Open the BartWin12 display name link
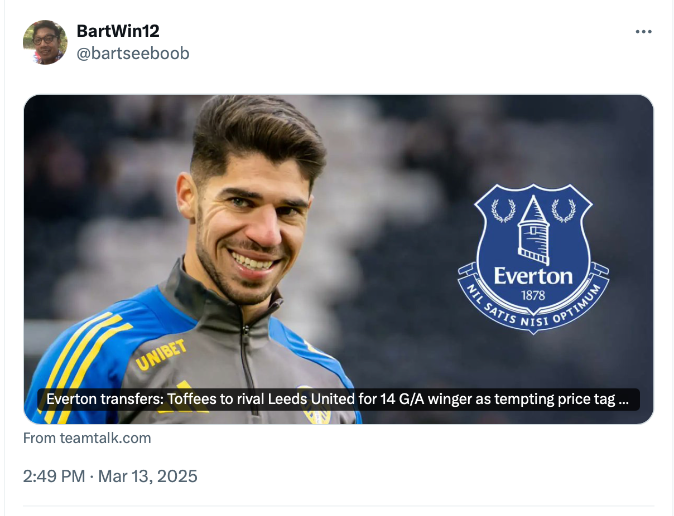Image resolution: width=674 pixels, height=516 pixels. pos(118,31)
